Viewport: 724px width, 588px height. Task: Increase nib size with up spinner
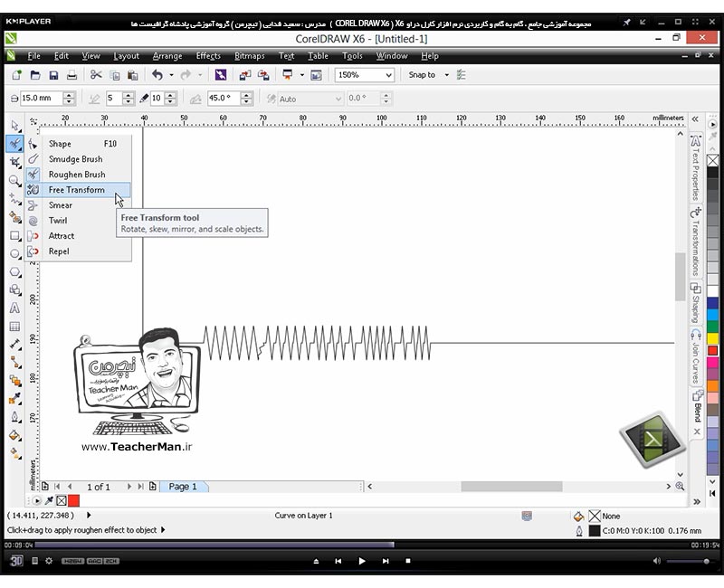(69, 95)
